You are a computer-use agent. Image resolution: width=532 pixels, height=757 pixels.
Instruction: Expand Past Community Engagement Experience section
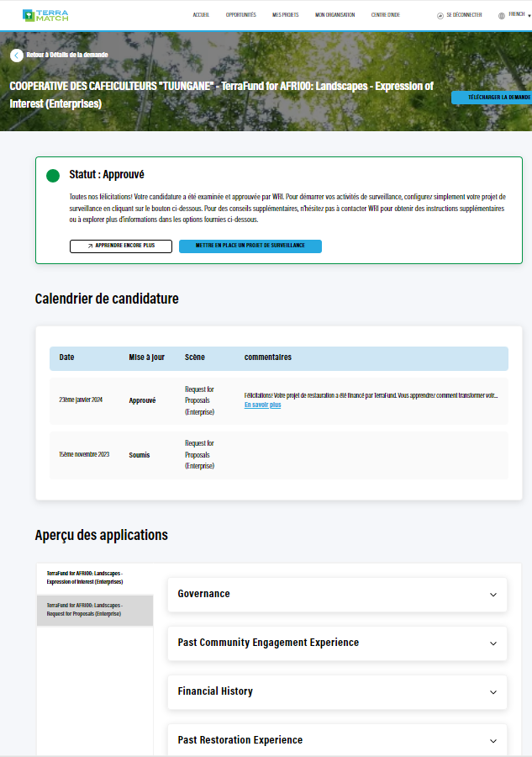click(337, 643)
